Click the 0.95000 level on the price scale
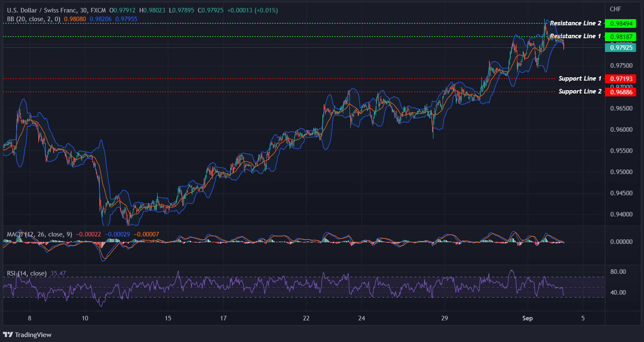 pyautogui.click(x=622, y=172)
